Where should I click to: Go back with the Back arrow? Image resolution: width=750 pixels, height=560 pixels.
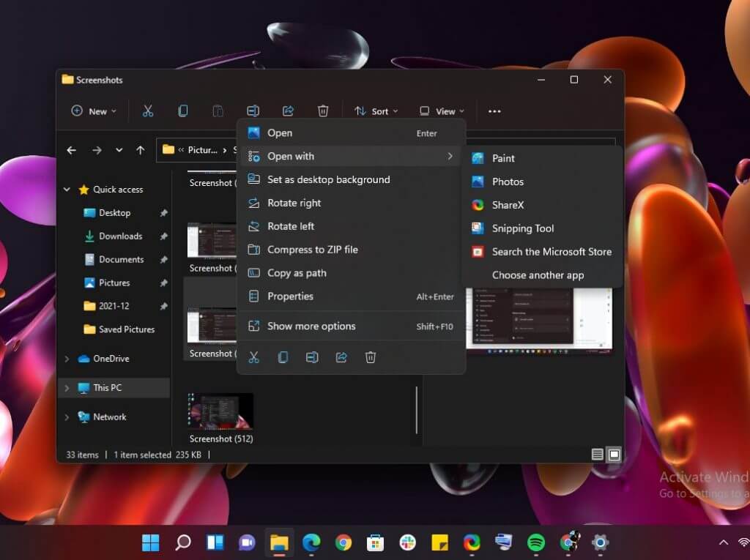[71, 150]
